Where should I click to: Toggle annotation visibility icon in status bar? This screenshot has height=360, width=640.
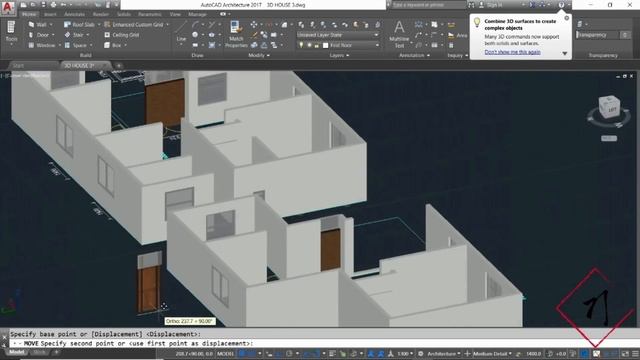point(371,353)
